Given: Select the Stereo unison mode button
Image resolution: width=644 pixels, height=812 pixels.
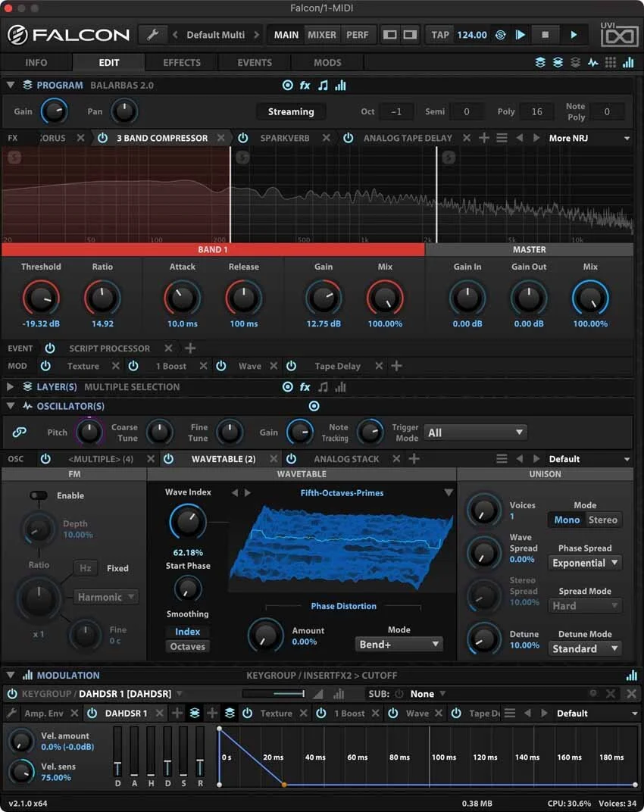Looking at the screenshot, I should 602,520.
